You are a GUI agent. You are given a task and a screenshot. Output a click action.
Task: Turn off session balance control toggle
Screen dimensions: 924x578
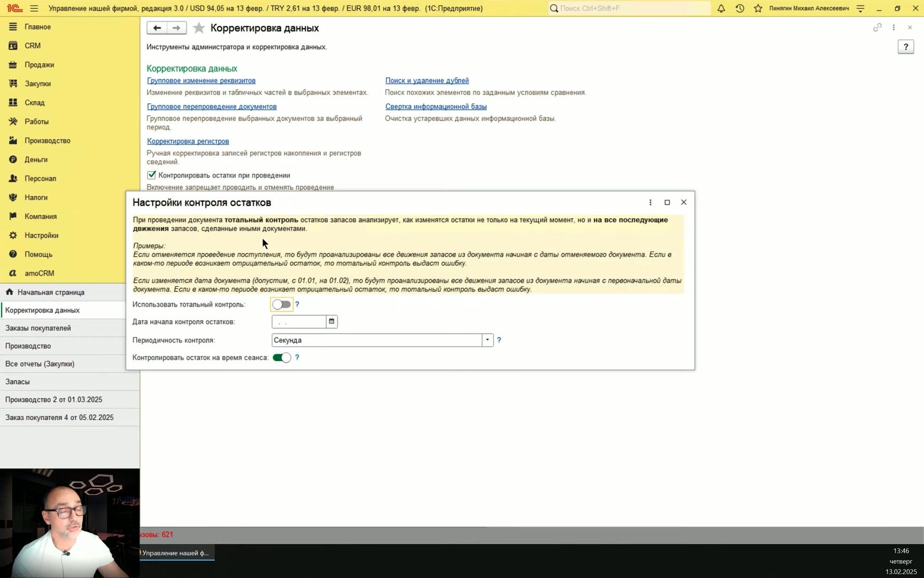(x=281, y=358)
